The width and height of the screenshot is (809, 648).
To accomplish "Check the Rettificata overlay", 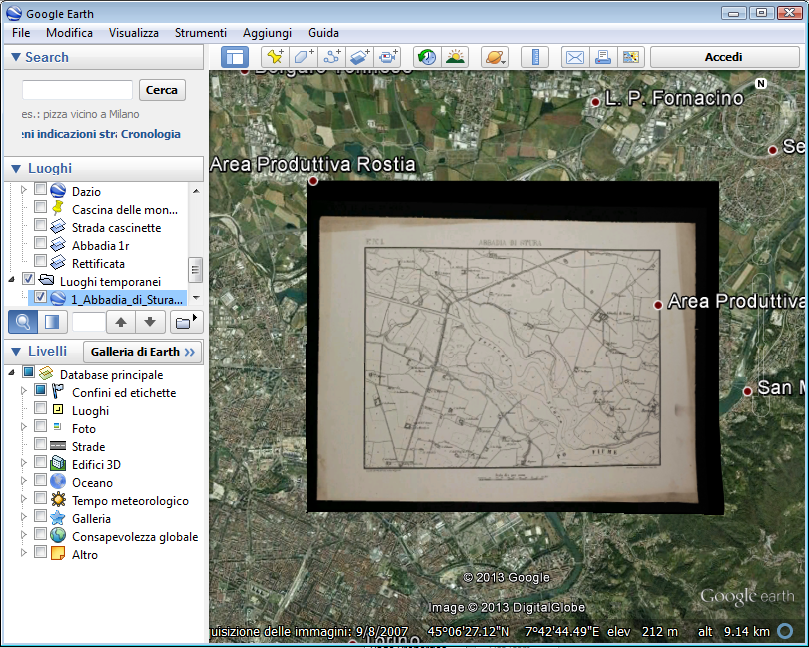I will click(x=40, y=262).
